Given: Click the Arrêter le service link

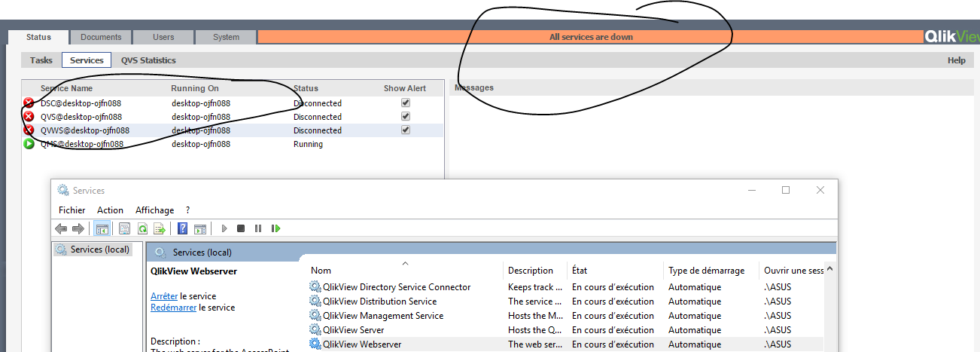Looking at the screenshot, I should (x=164, y=296).
